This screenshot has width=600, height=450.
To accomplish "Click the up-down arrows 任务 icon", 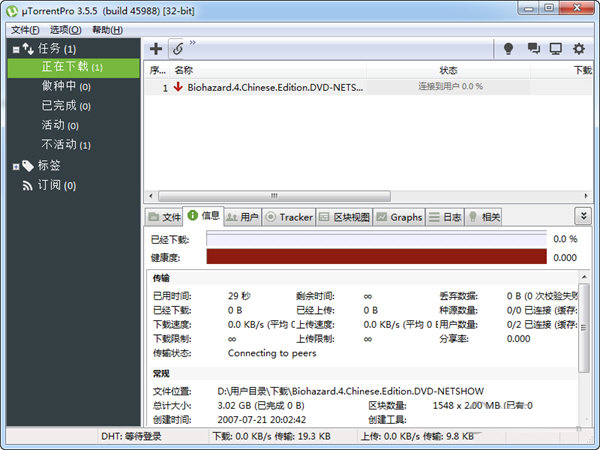I will point(28,49).
